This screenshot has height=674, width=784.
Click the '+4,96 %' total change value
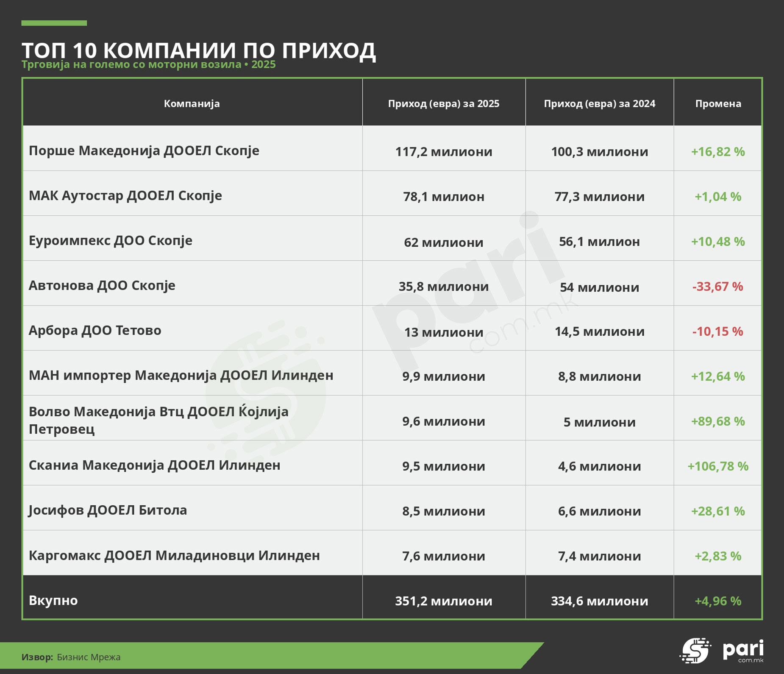[x=718, y=601]
